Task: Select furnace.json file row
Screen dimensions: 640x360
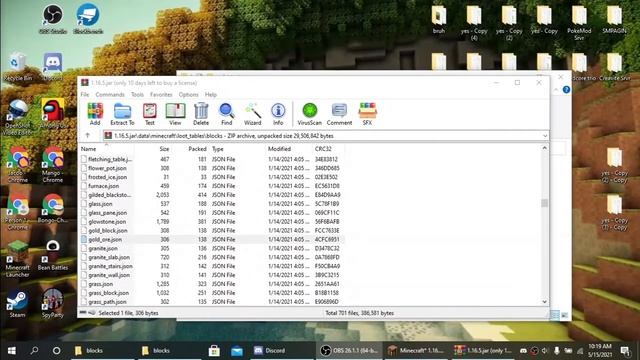Action: point(211,186)
